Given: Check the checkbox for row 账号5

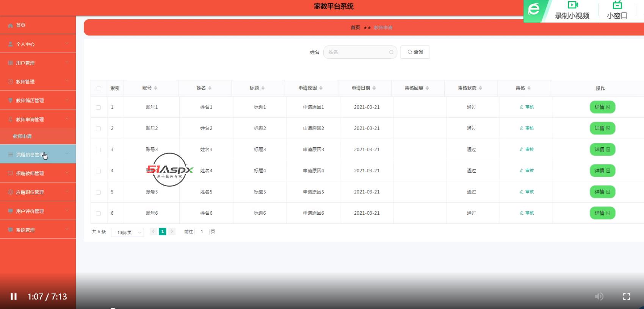Looking at the screenshot, I should (99, 192).
